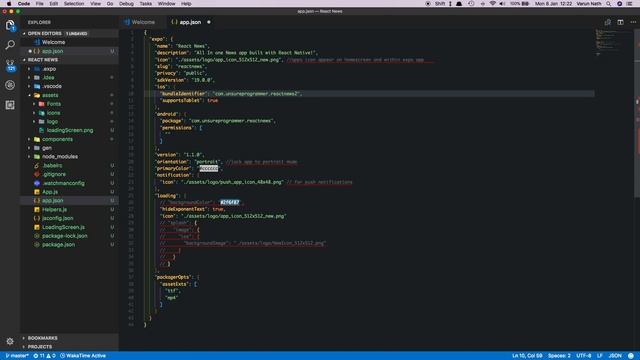Open jsconfig.json file

pyautogui.click(x=69, y=218)
